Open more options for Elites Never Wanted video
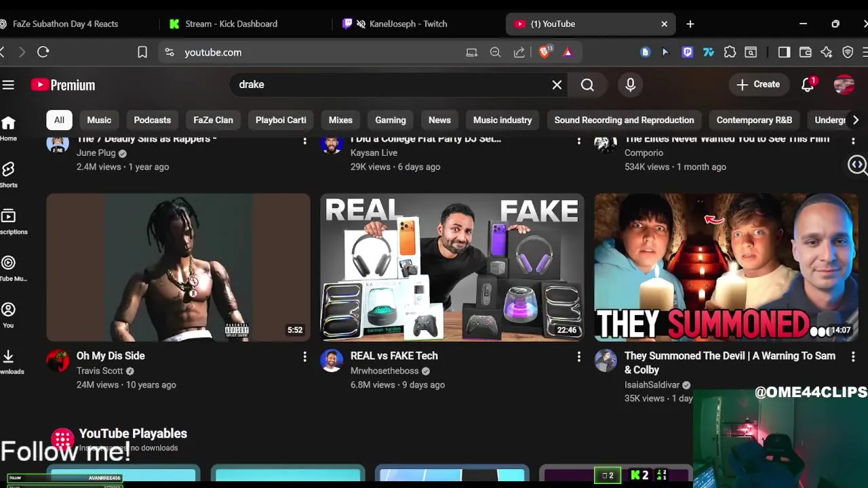868x488 pixels. click(852, 140)
